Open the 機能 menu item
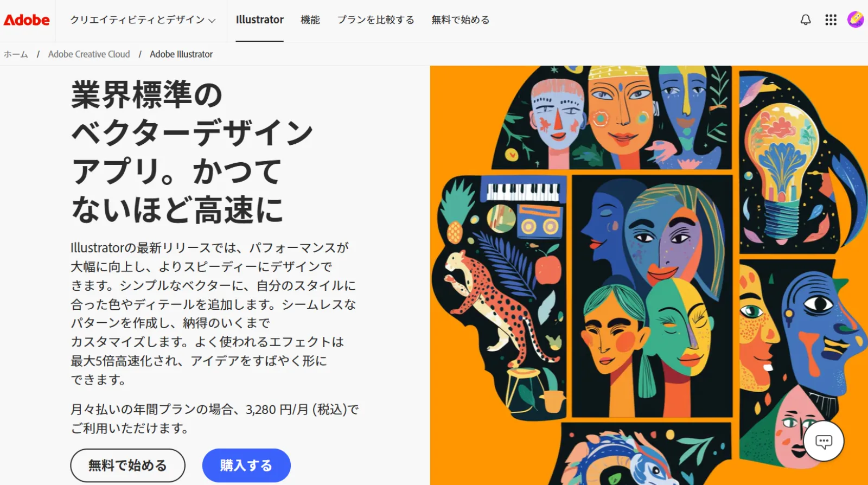This screenshot has width=868, height=485. (310, 20)
